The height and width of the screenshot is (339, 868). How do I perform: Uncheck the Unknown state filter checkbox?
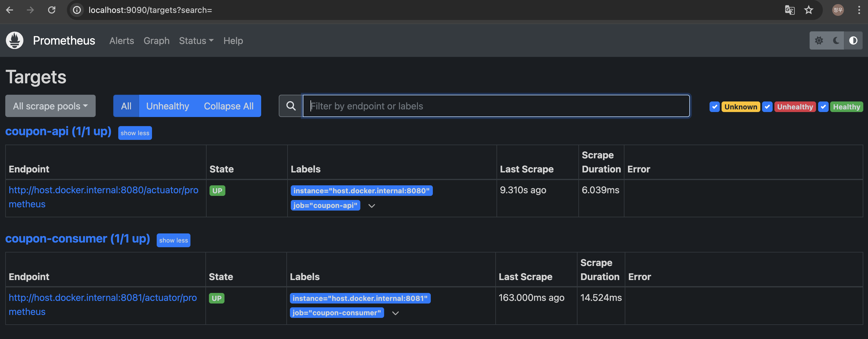point(714,107)
